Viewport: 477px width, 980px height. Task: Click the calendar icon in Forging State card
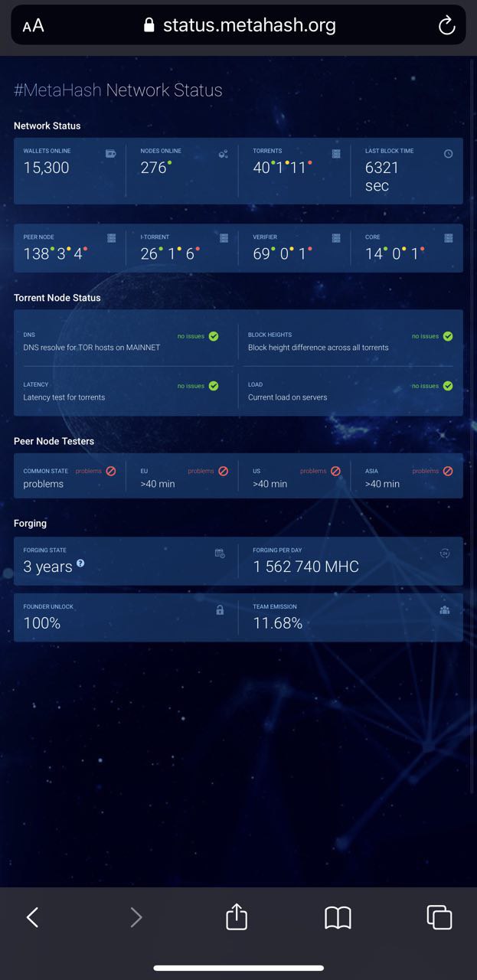220,553
